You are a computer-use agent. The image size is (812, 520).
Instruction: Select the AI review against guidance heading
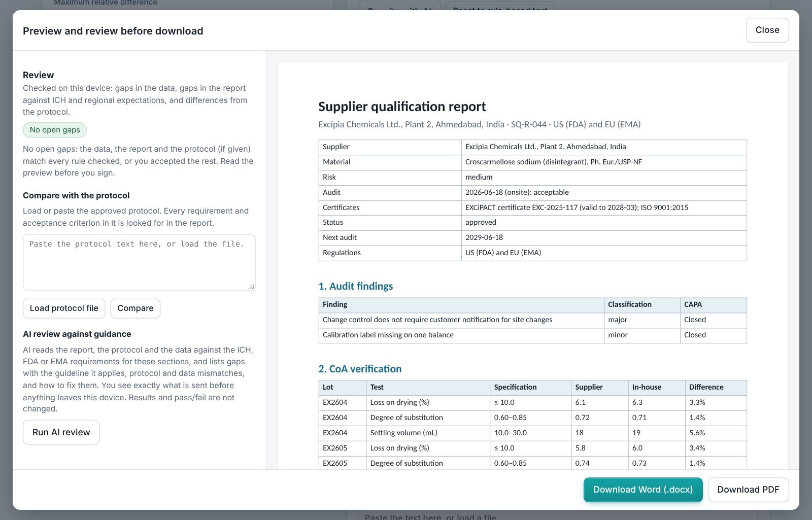(77, 334)
